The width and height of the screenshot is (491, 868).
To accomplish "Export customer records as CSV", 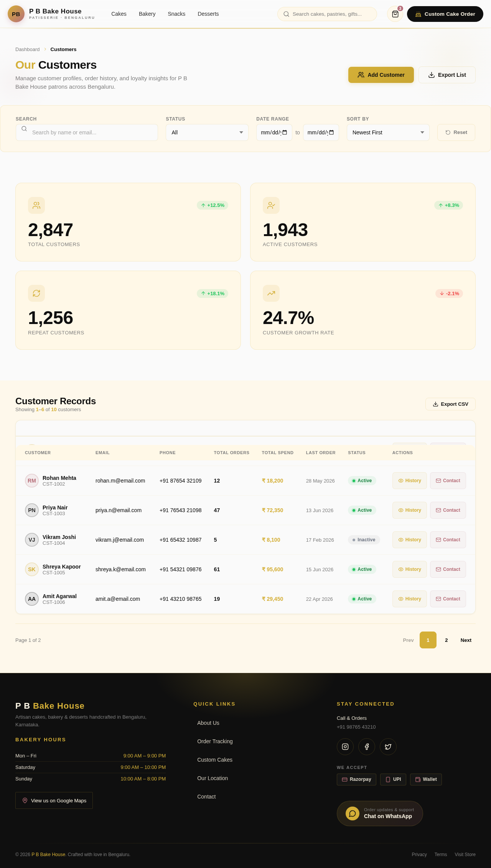I will [x=450, y=404].
